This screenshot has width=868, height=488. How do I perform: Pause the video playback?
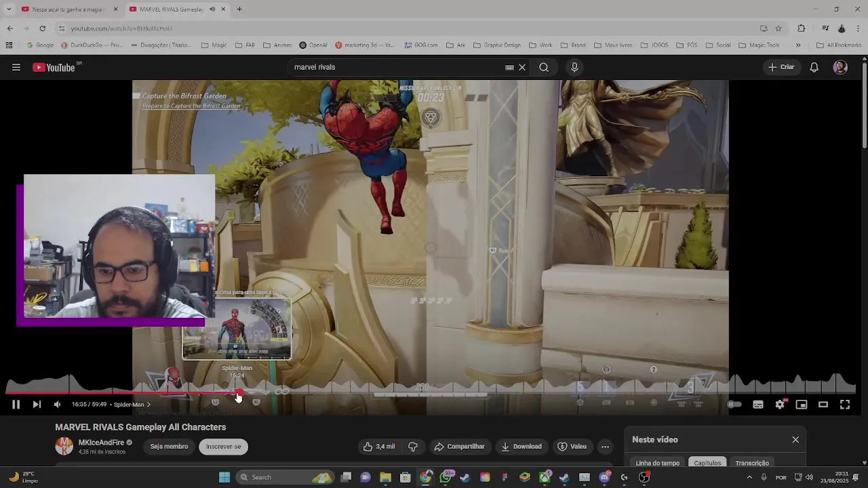point(16,405)
